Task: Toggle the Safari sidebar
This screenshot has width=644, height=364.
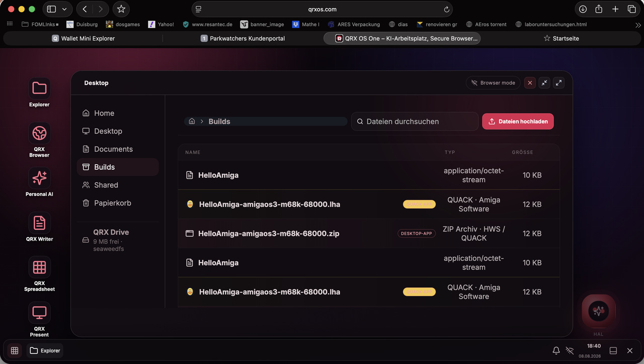Action: point(51,9)
